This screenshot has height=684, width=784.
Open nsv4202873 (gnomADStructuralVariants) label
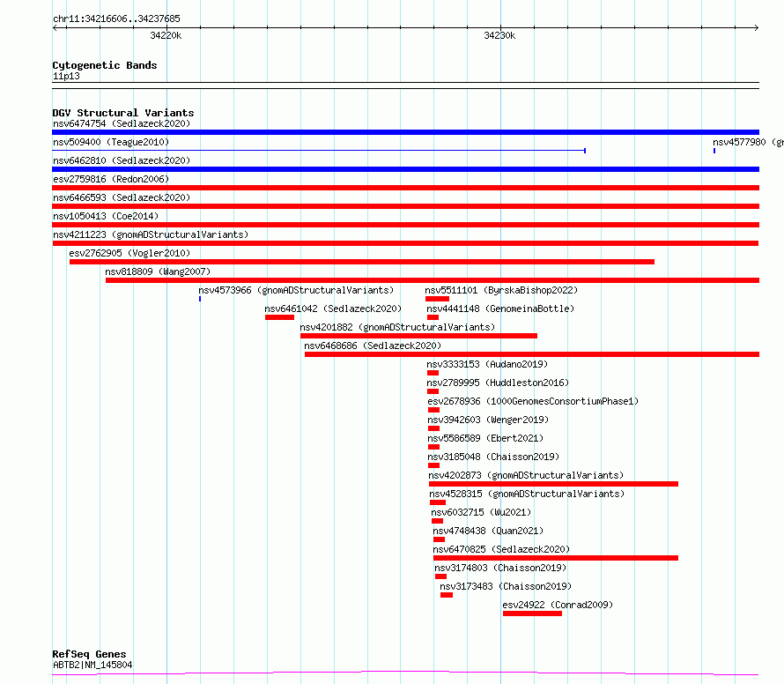pyautogui.click(x=526, y=475)
